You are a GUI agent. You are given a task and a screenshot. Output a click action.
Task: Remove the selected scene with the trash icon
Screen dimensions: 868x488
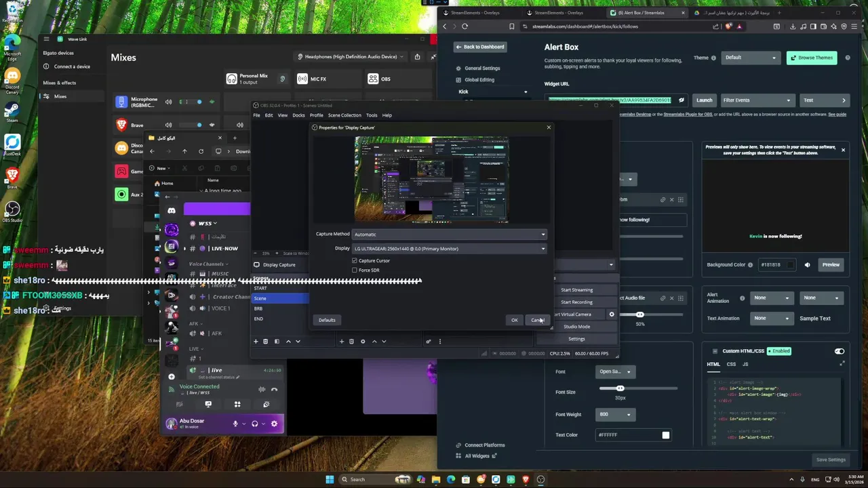pyautogui.click(x=265, y=342)
